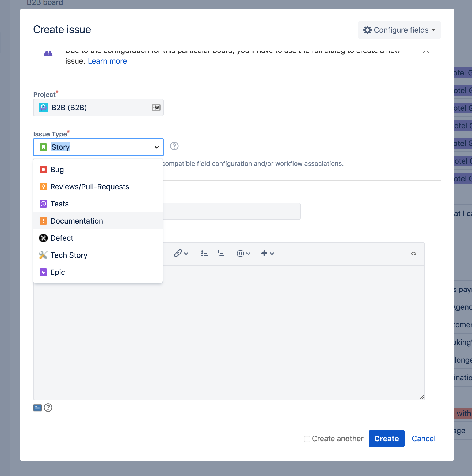
Task: Click the Cancel link
Action: click(424, 439)
